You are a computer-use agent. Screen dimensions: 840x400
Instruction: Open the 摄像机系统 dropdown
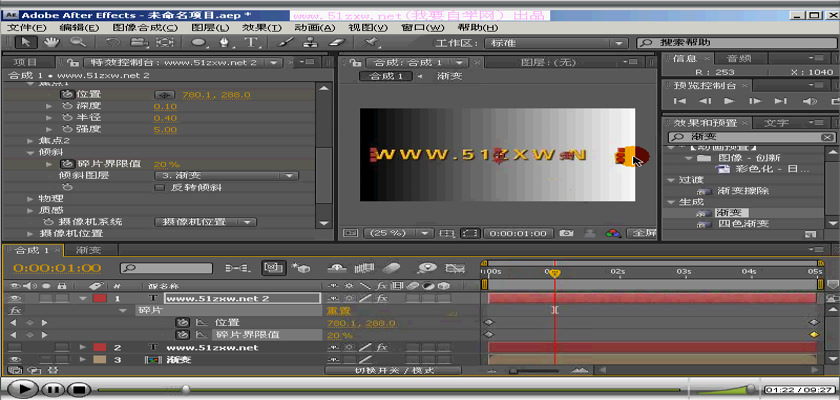click(x=205, y=222)
